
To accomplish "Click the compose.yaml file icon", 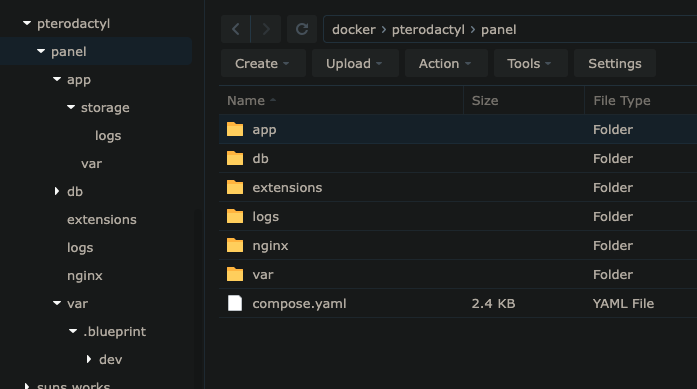I will [235, 303].
